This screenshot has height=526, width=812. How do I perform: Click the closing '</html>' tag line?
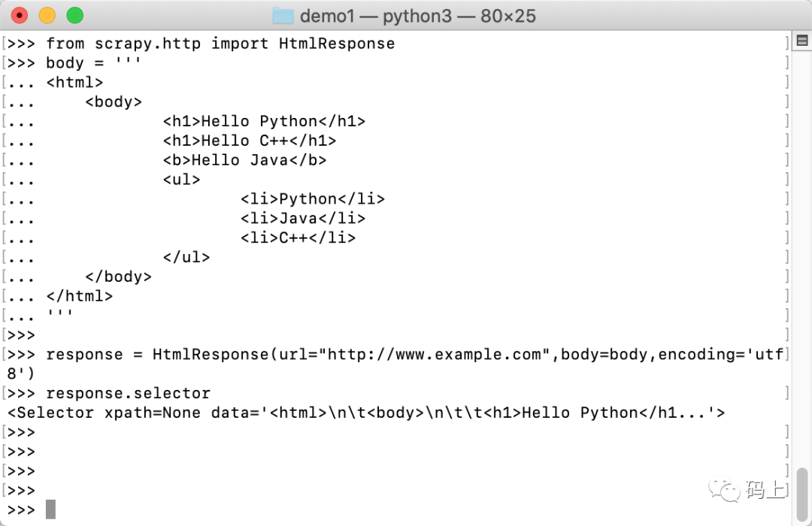pos(79,296)
